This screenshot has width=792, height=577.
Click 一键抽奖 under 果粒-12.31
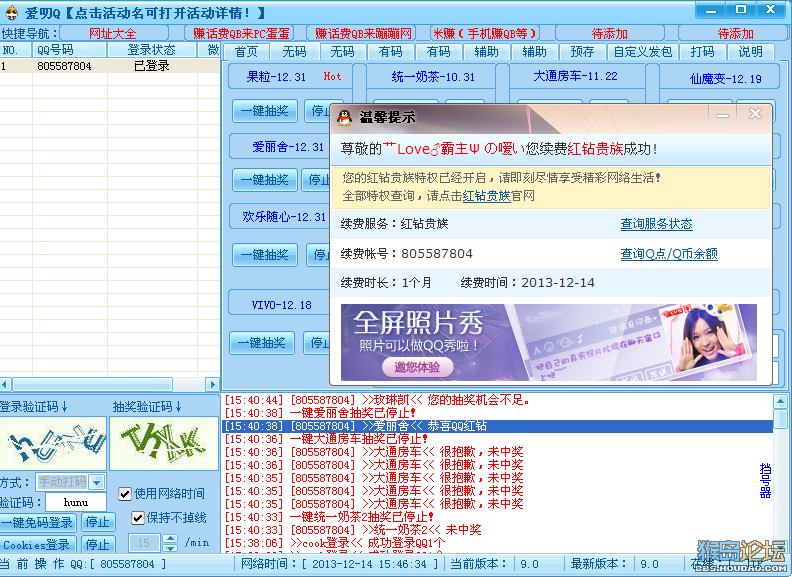pyautogui.click(x=265, y=111)
